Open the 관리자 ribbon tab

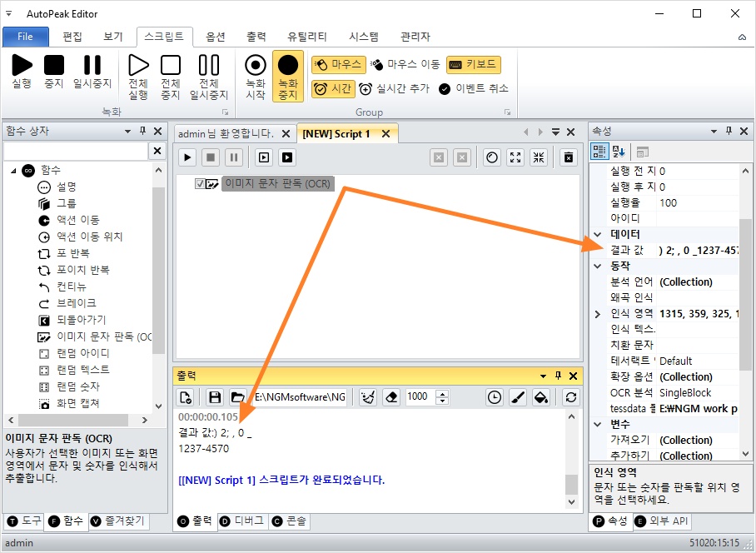[x=415, y=37]
